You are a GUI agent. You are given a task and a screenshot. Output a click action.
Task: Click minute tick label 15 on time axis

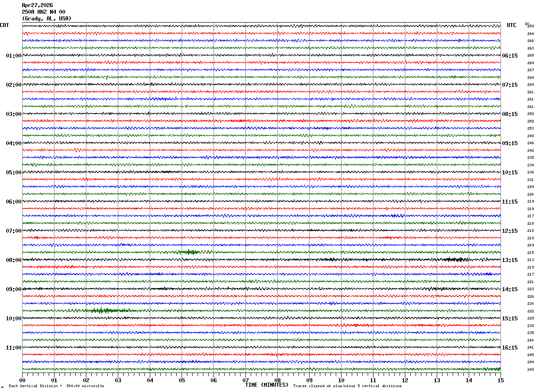point(501,380)
